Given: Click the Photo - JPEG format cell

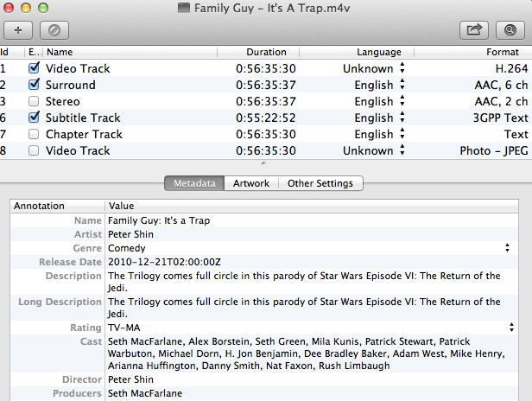Looking at the screenshot, I should (x=494, y=150).
